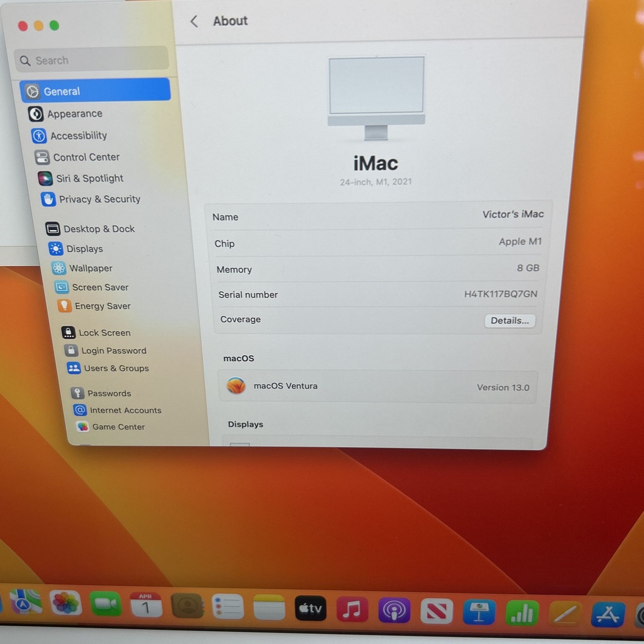Viewport: 644px width, 644px height.
Task: Click the Users & Groups icon
Action: (x=74, y=368)
